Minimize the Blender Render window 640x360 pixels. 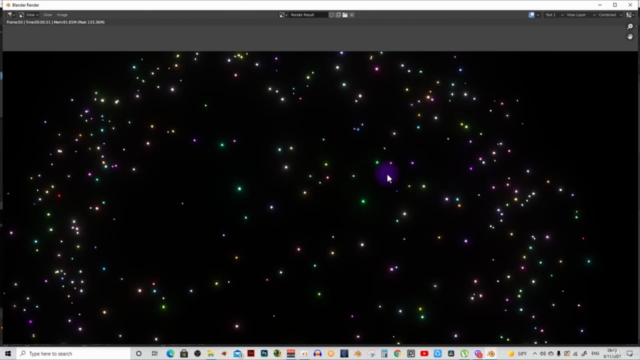click(x=600, y=5)
